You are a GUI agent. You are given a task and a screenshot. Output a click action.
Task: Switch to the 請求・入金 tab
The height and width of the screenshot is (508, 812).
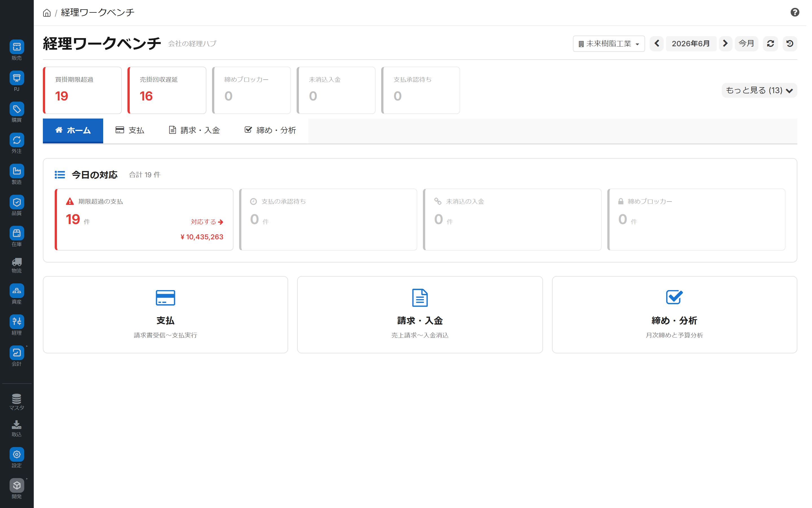click(194, 130)
